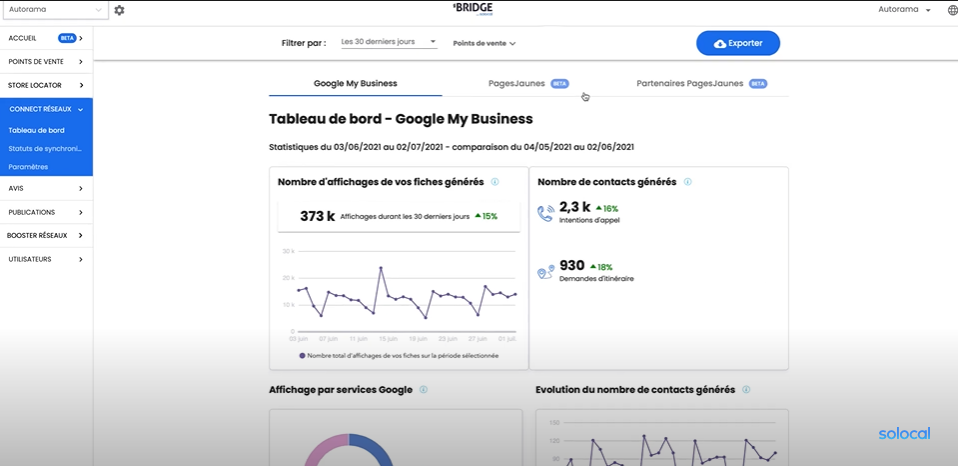Click the Tableau de bord - Google My Business heading
This screenshot has height=466, width=958.
click(x=401, y=119)
